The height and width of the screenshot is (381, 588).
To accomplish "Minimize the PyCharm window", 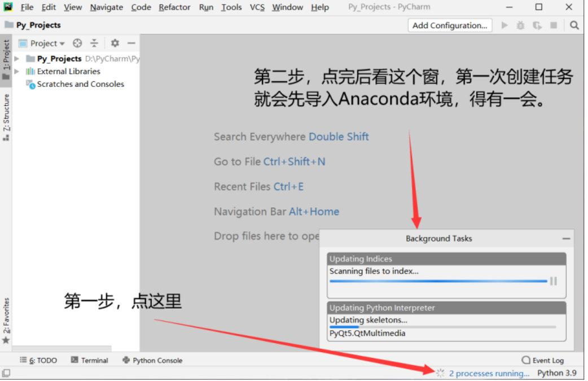I will [x=509, y=7].
